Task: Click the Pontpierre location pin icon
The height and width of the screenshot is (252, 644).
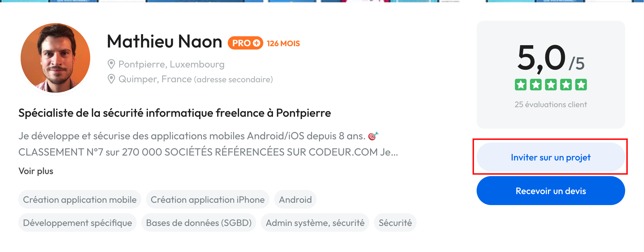Action: pyautogui.click(x=111, y=64)
